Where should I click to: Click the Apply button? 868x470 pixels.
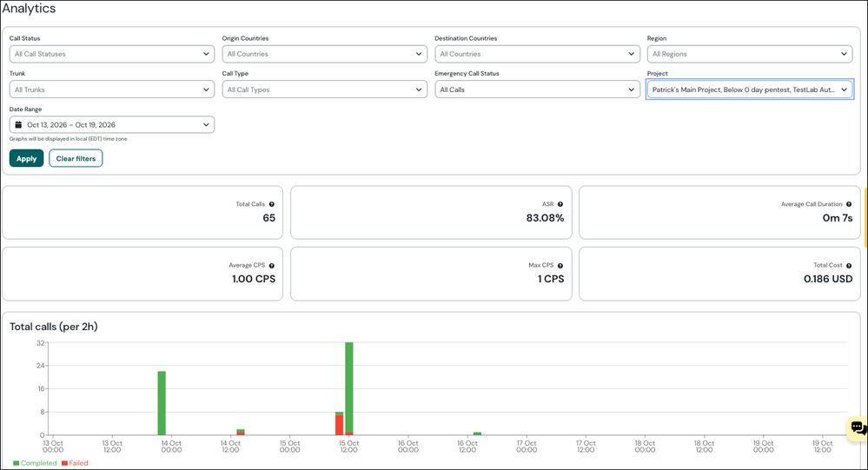coord(27,158)
